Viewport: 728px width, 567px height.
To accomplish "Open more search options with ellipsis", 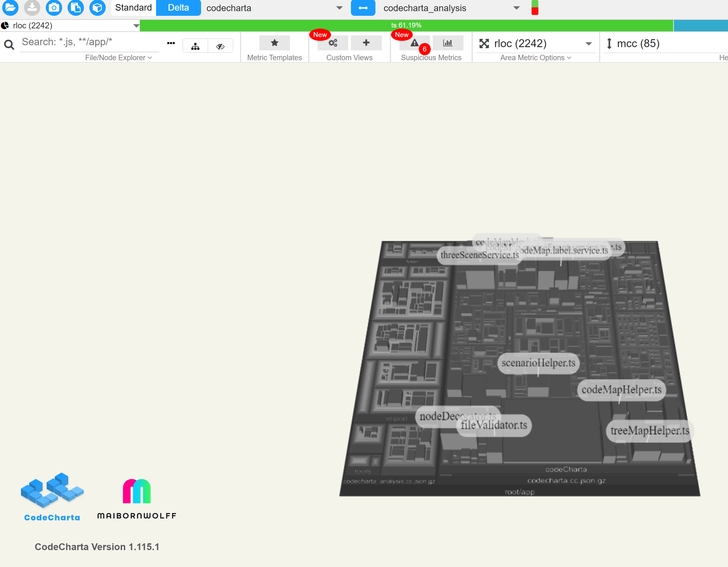I will click(x=171, y=43).
